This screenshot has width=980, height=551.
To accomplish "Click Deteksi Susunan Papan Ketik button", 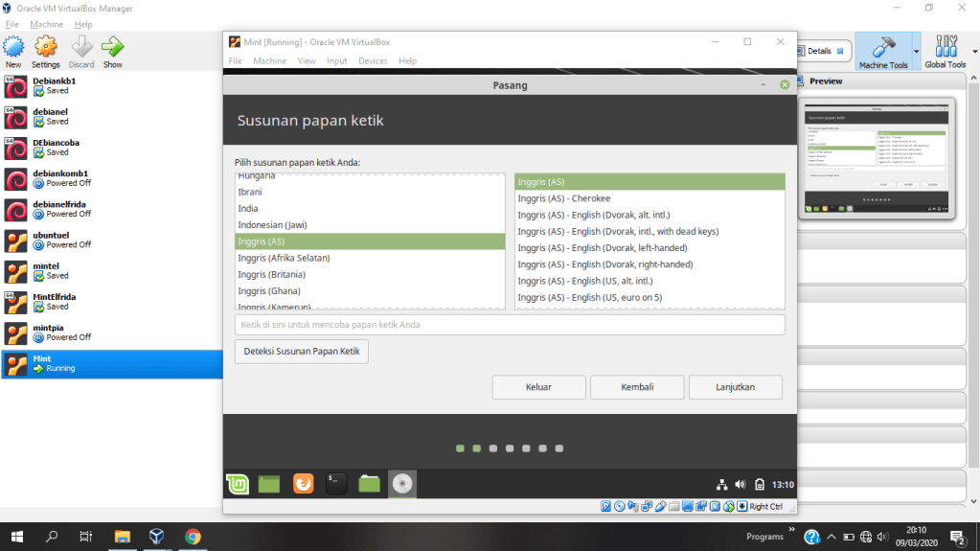I will pyautogui.click(x=302, y=352).
